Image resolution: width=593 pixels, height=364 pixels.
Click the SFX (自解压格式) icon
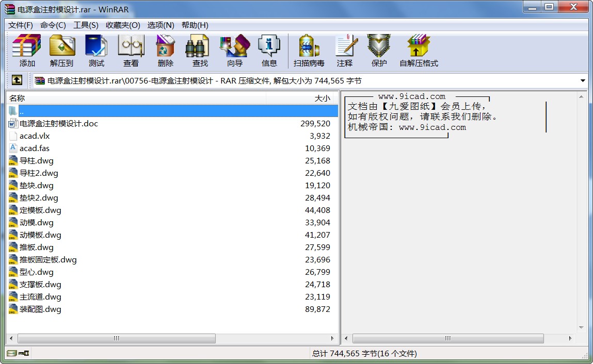click(418, 51)
